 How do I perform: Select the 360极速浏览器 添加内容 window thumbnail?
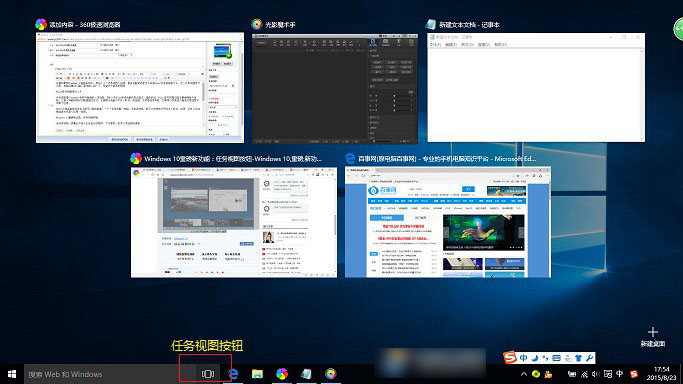(140, 88)
